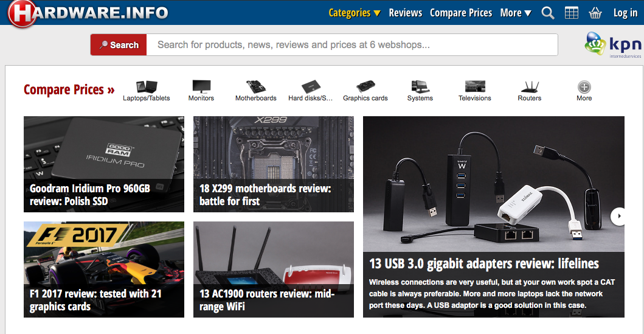Open the KPN internedservices logo
Image resolution: width=644 pixels, height=334 pixels.
pos(613,45)
